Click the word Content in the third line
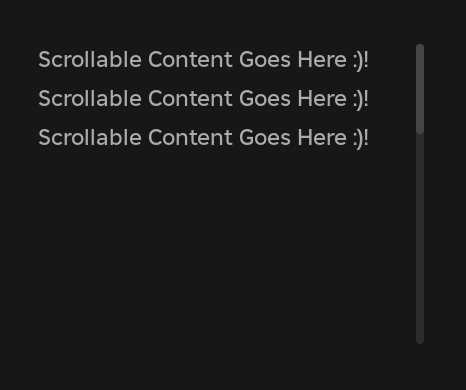Screen dimensions: 466x390 [190, 138]
